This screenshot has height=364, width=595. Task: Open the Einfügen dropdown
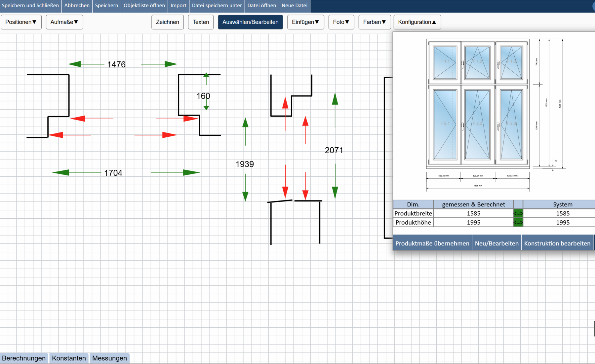(x=305, y=22)
